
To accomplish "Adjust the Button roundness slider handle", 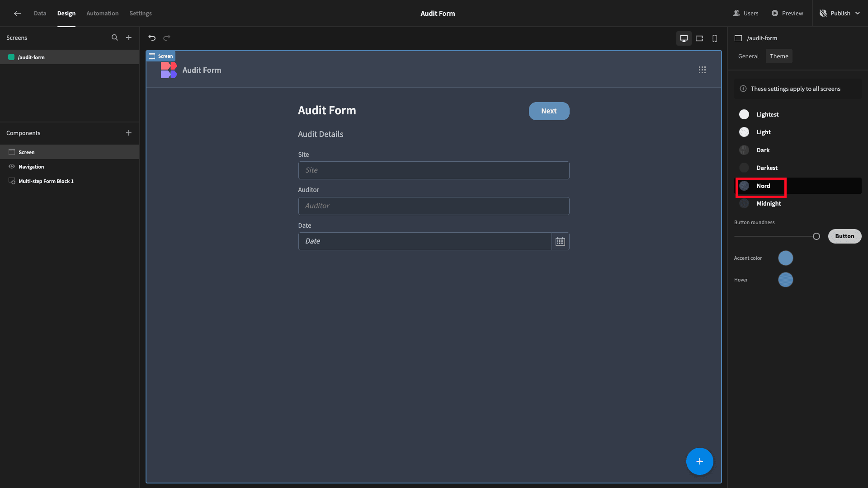I will pyautogui.click(x=816, y=236).
